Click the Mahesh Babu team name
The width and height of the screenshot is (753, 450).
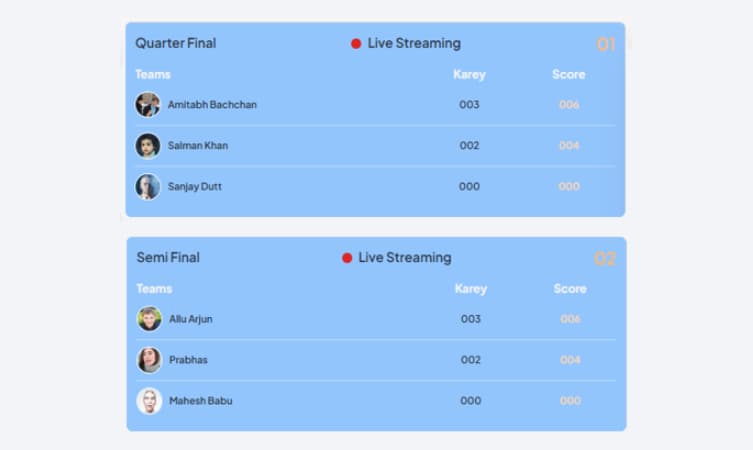pyautogui.click(x=200, y=401)
